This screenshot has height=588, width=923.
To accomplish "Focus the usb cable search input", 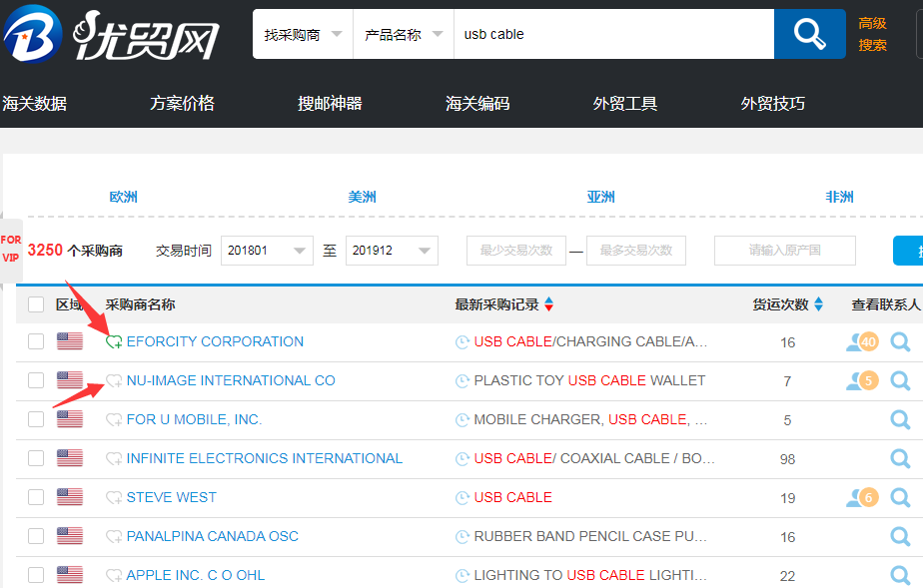I will pyautogui.click(x=613, y=34).
